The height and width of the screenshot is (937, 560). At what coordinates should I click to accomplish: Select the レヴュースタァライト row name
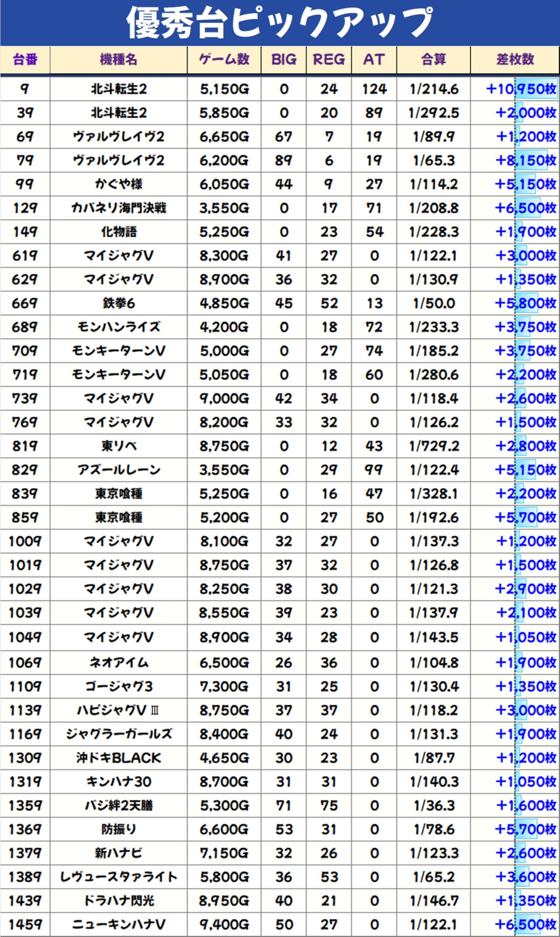118,877
